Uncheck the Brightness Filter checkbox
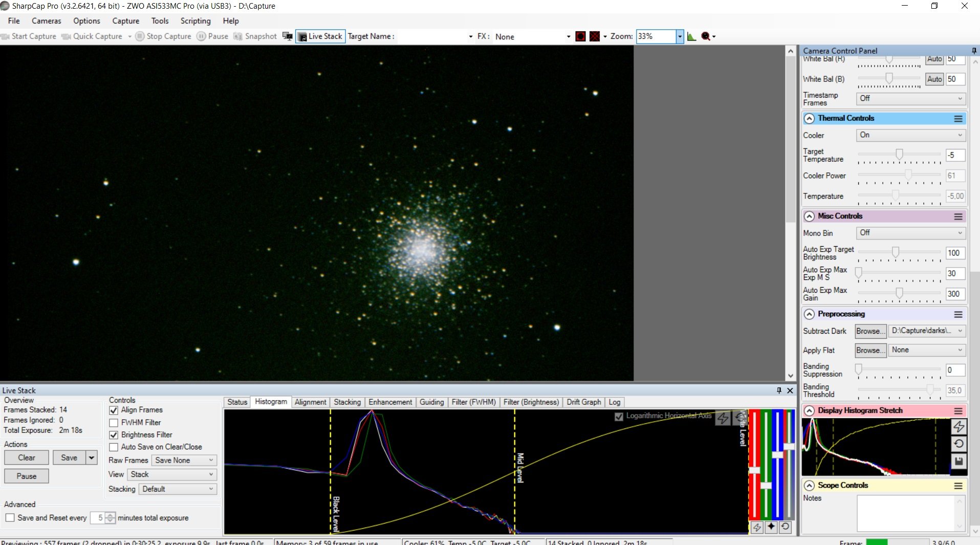The height and width of the screenshot is (545, 980). click(114, 435)
